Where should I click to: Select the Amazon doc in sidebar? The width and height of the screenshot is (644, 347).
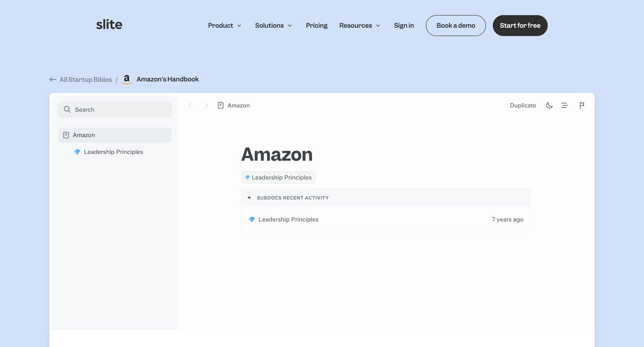pos(115,135)
